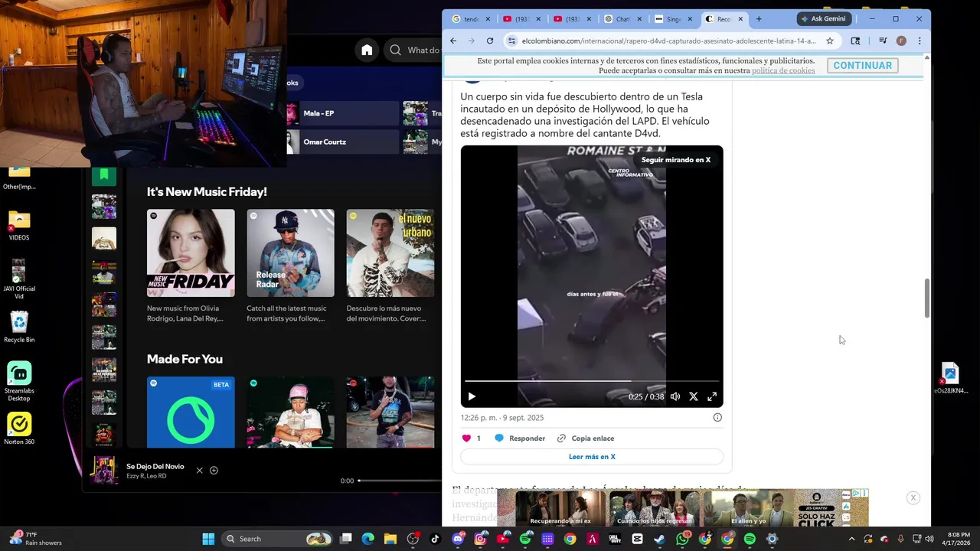Switch to the ChatGPT browser tab
Screen dimensions: 980x551
click(623, 19)
